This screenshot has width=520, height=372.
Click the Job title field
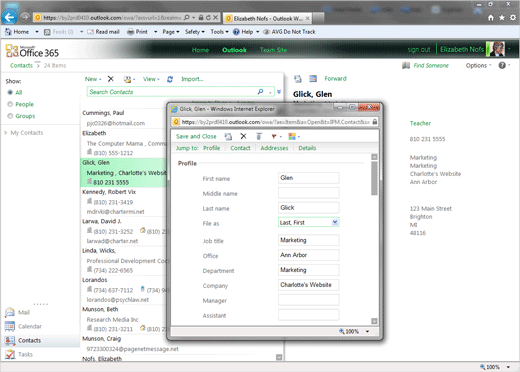tap(309, 240)
